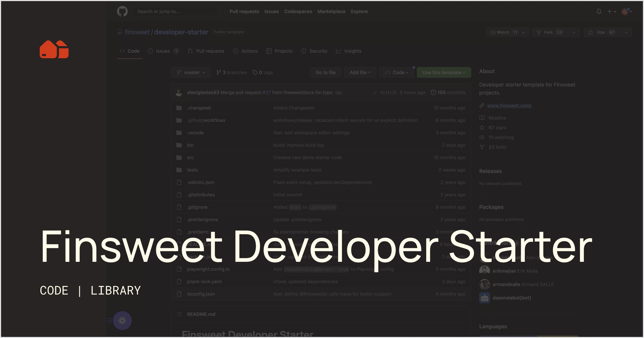
Task: View the 0 tags link
Action: [263, 72]
